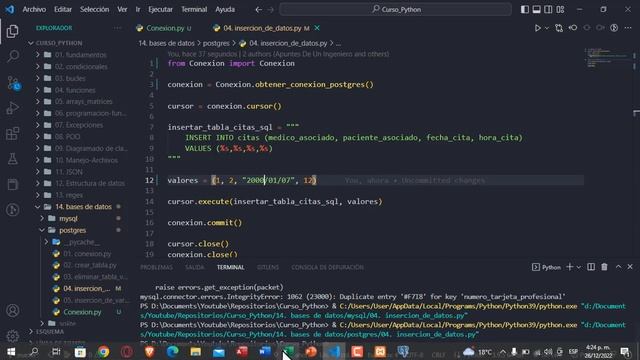Viewport: 640px width, 360px height.
Task: Open the Accounts icon in activity bar
Action: click(13, 311)
